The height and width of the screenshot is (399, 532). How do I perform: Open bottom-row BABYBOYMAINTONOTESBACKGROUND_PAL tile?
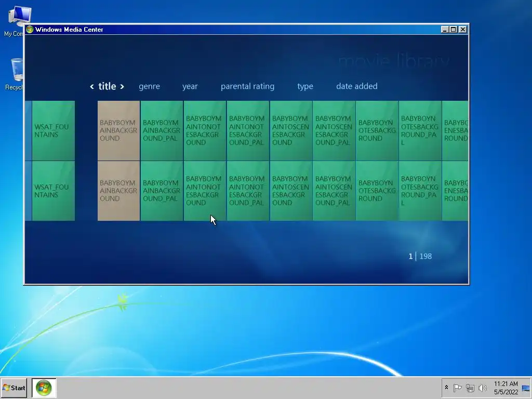248,191
